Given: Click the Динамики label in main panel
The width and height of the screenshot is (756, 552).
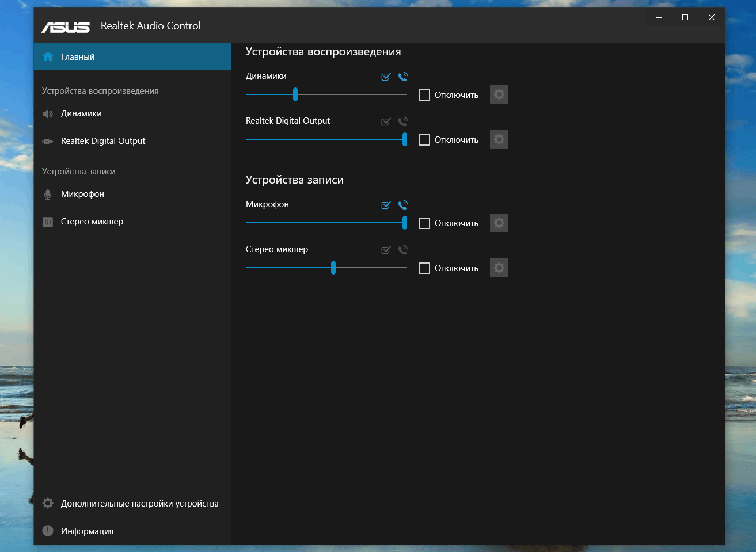Looking at the screenshot, I should pos(266,76).
